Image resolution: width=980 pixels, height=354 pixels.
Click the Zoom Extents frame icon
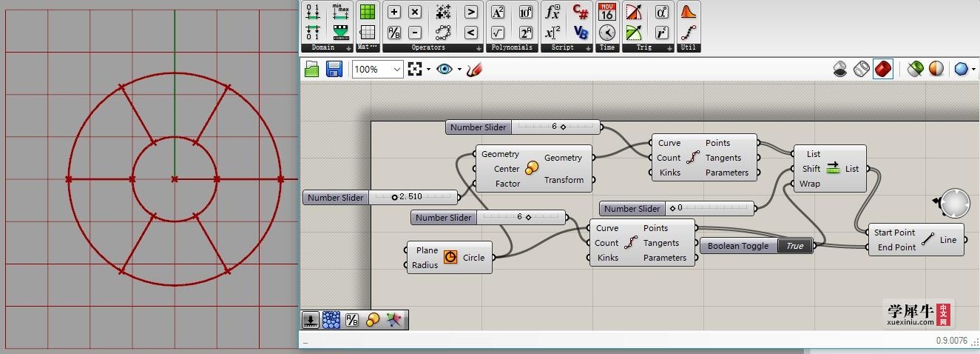click(x=415, y=69)
